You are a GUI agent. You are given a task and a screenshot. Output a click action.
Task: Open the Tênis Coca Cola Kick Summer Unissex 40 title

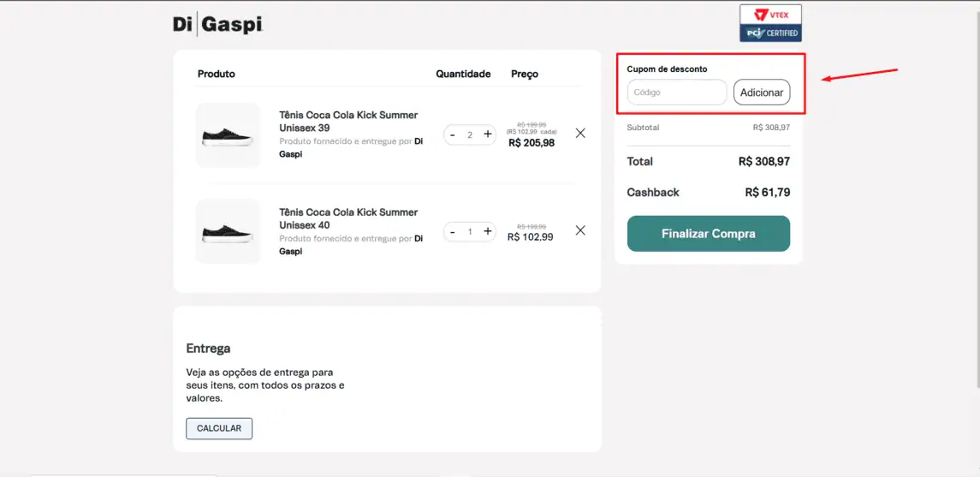tap(348, 218)
